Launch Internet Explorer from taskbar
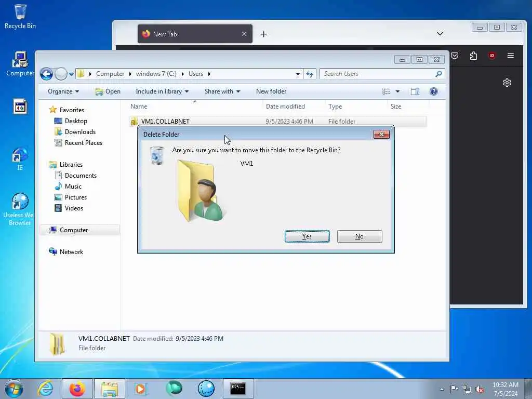The height and width of the screenshot is (399, 532). [x=45, y=389]
